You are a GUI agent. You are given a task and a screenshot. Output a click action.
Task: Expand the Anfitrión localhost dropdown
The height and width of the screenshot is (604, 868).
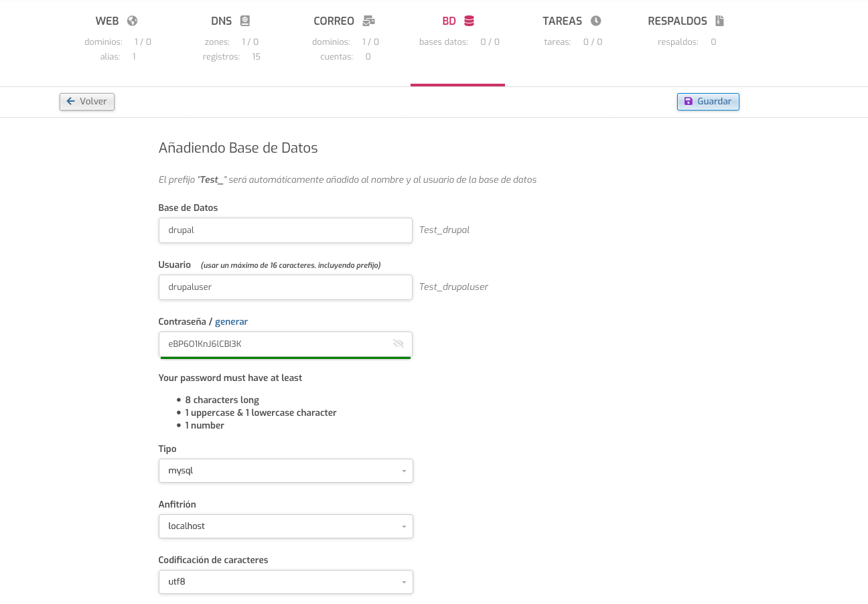(286, 526)
